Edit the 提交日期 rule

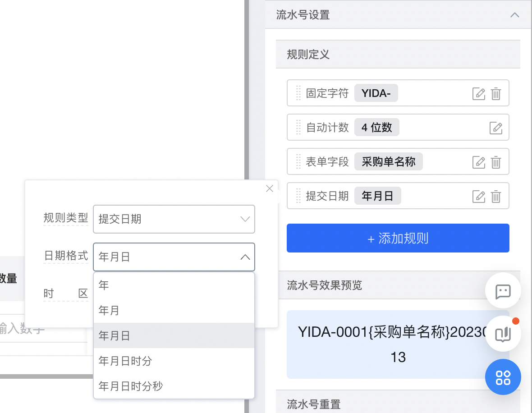[478, 196]
